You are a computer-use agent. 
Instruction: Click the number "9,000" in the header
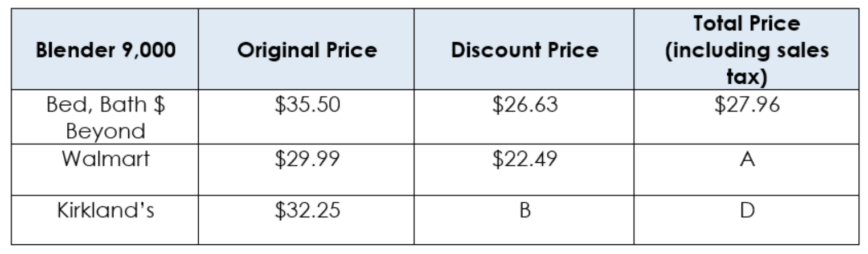pos(145,50)
